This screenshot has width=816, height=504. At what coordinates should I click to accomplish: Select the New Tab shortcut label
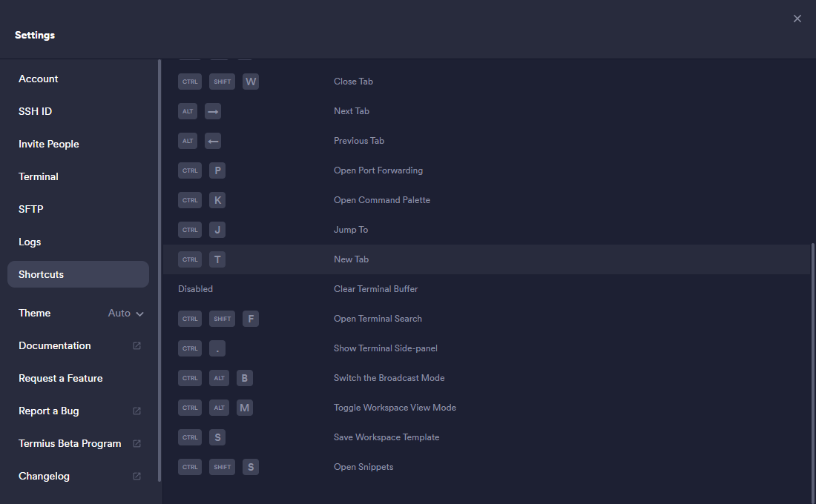click(x=352, y=259)
